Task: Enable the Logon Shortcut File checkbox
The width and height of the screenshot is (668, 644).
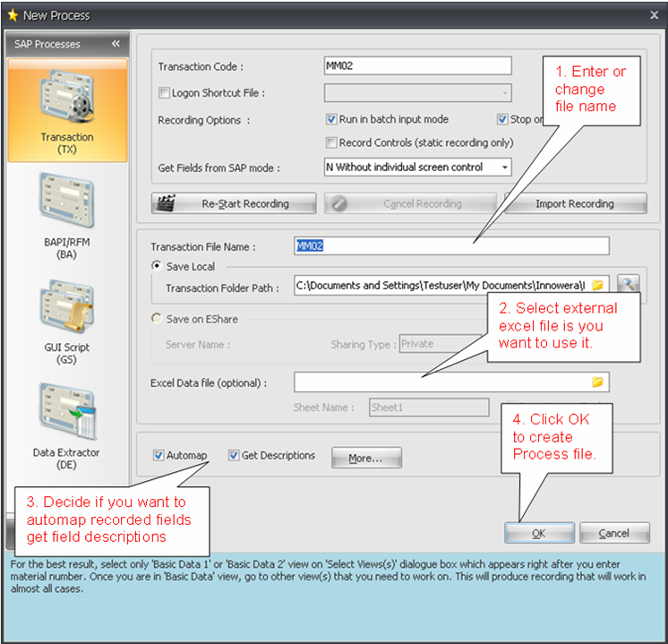Action: click(164, 93)
